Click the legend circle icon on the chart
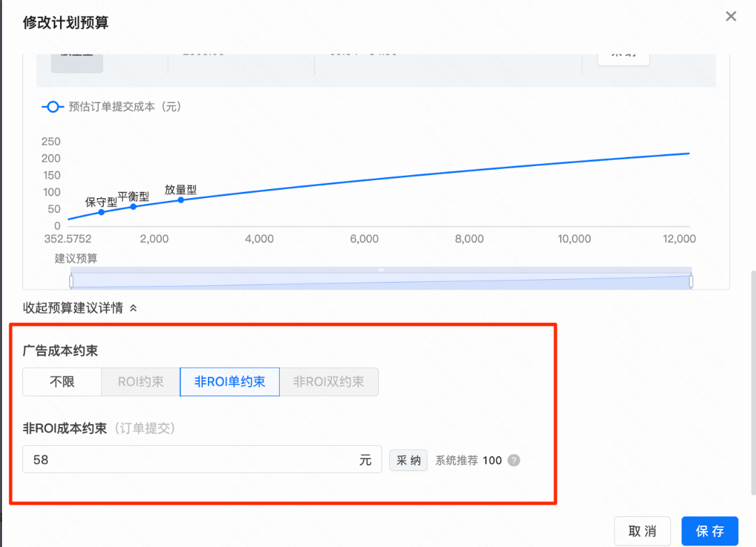Image resolution: width=756 pixels, height=547 pixels. point(52,107)
